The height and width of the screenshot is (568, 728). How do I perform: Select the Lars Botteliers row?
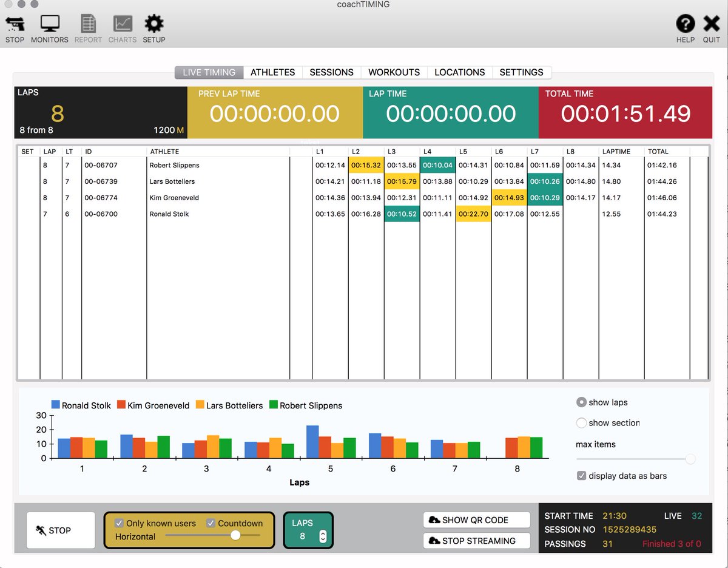click(363, 181)
